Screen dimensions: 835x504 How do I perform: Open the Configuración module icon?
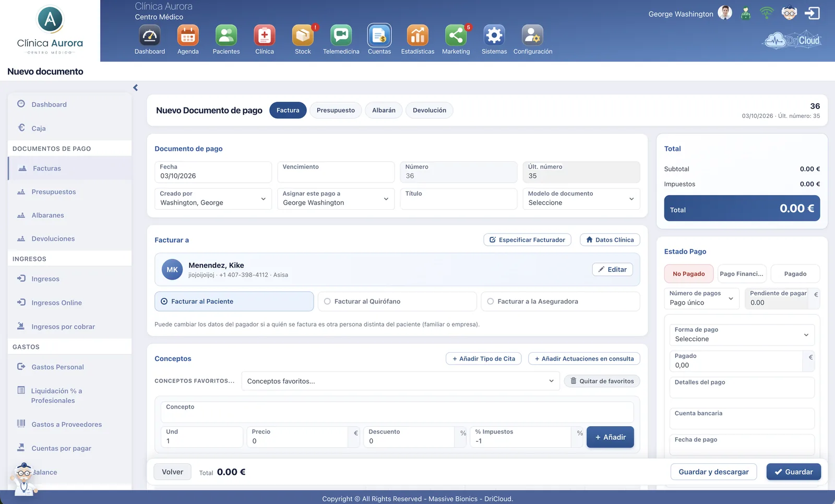(x=532, y=35)
